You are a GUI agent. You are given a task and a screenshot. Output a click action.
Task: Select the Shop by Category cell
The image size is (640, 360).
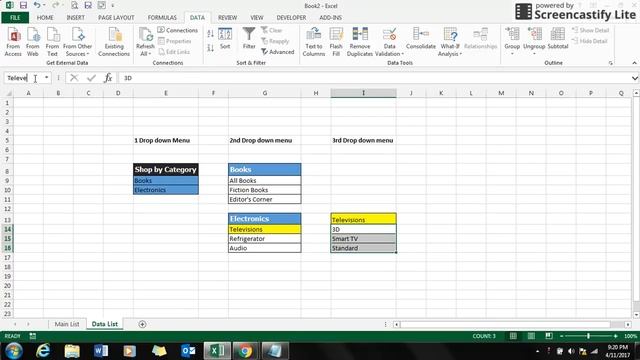[166, 169]
